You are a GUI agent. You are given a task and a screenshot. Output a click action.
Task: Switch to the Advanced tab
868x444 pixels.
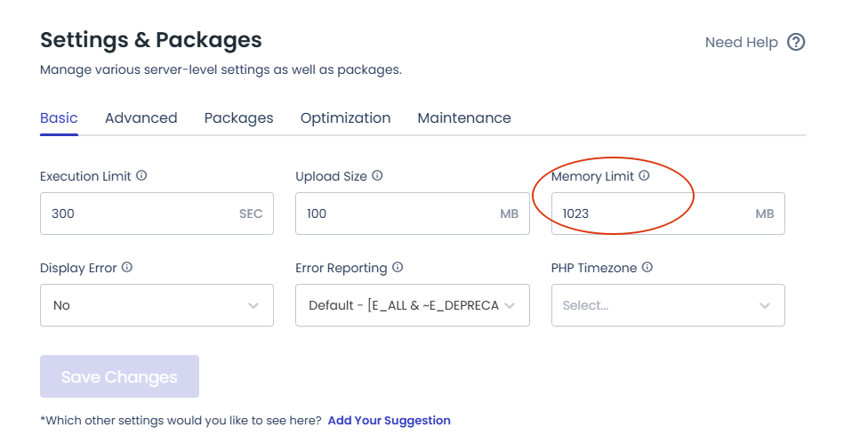tap(141, 117)
